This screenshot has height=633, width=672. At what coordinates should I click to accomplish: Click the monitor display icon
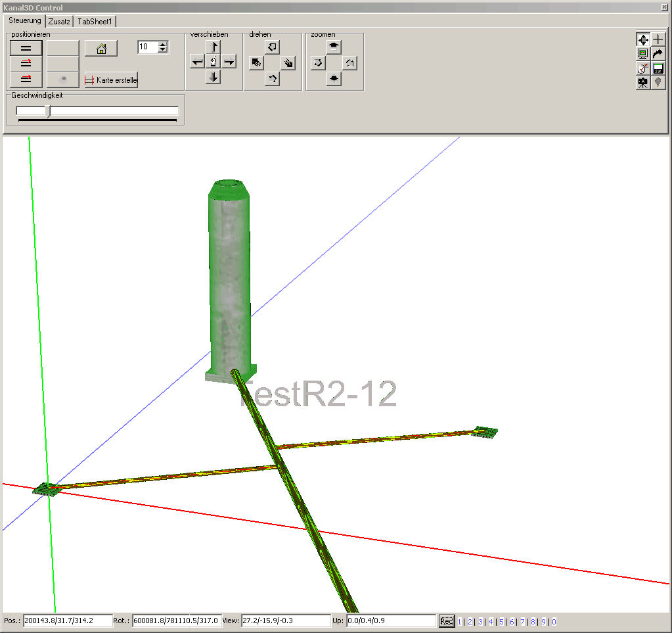[x=643, y=54]
